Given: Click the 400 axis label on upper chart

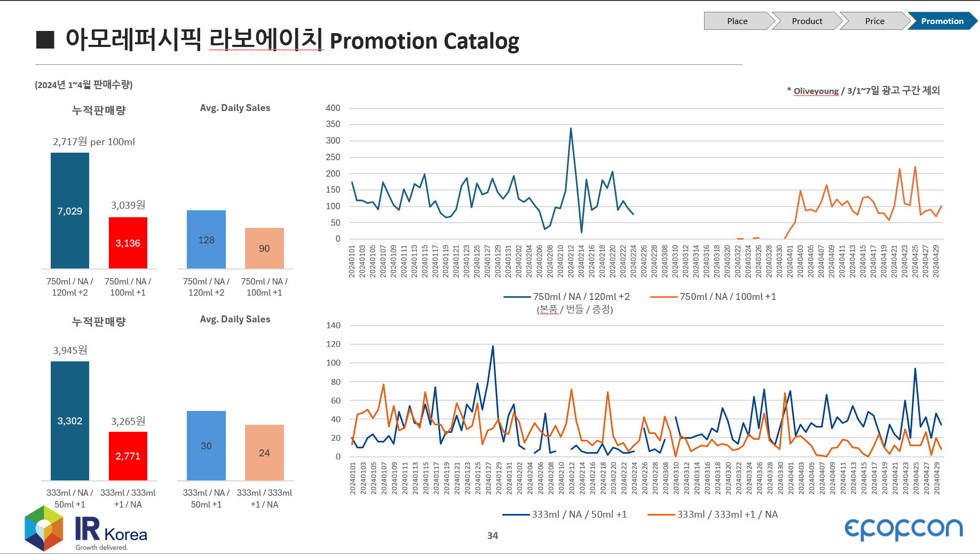Looking at the screenshot, I should click(333, 108).
